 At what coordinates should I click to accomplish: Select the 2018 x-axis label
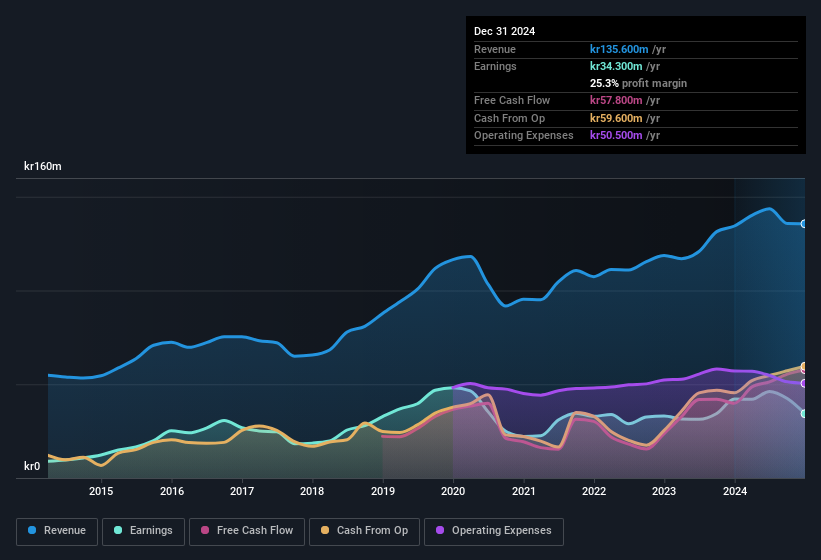(x=312, y=491)
